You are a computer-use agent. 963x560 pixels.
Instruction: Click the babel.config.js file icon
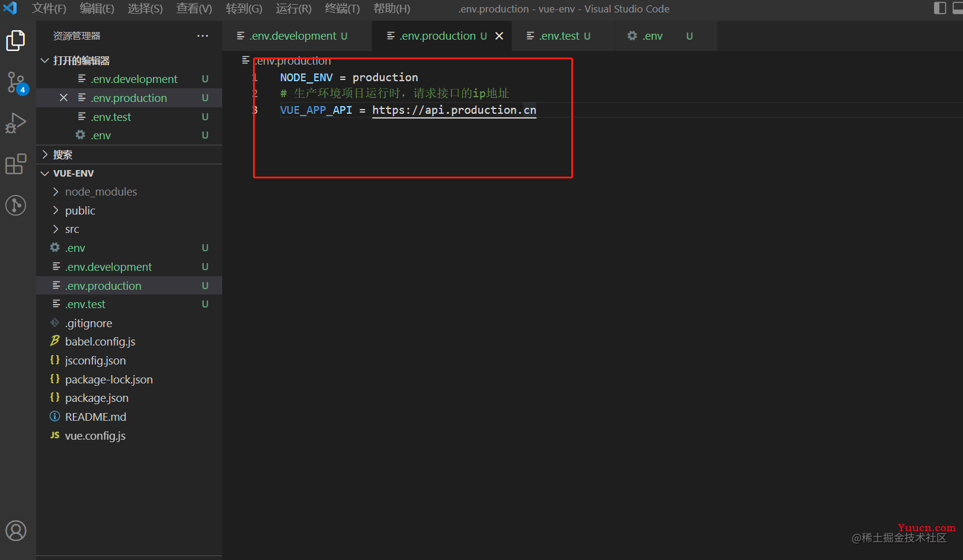pyautogui.click(x=55, y=341)
